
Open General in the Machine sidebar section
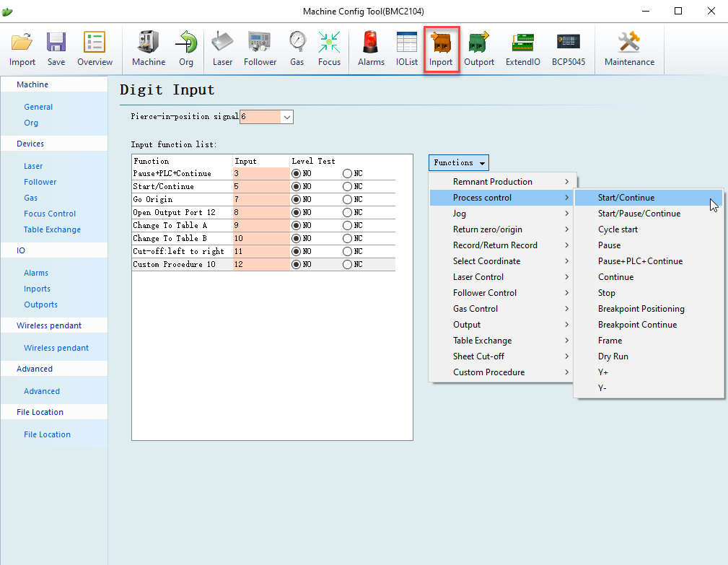pos(38,107)
